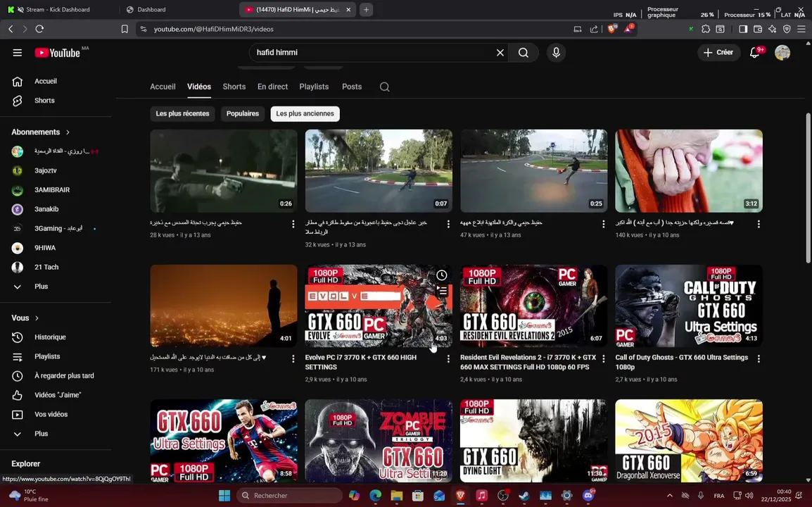This screenshot has width=812, height=507.
Task: Open a new browser tab with plus button
Action: click(x=366, y=9)
